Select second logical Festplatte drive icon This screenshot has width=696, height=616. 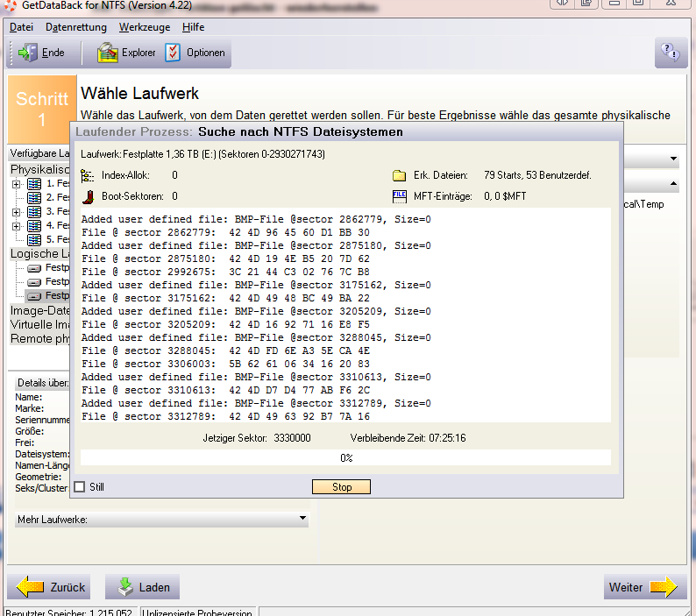point(34,282)
